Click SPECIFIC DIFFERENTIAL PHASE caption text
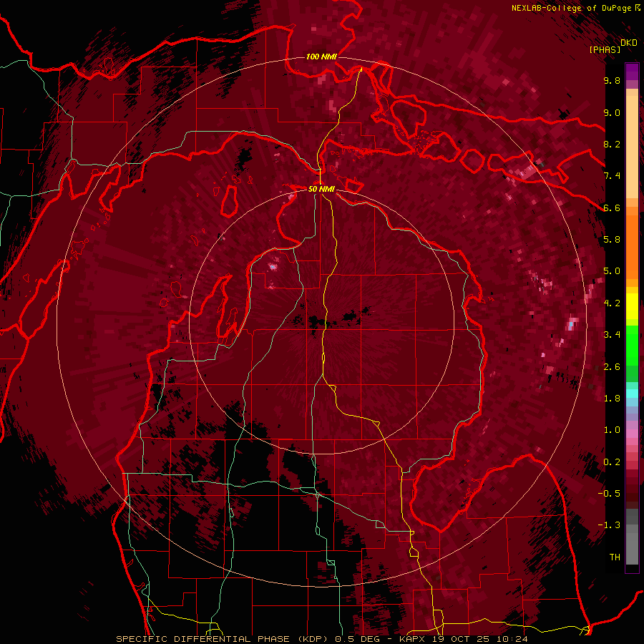644x644 pixels. click(204, 639)
